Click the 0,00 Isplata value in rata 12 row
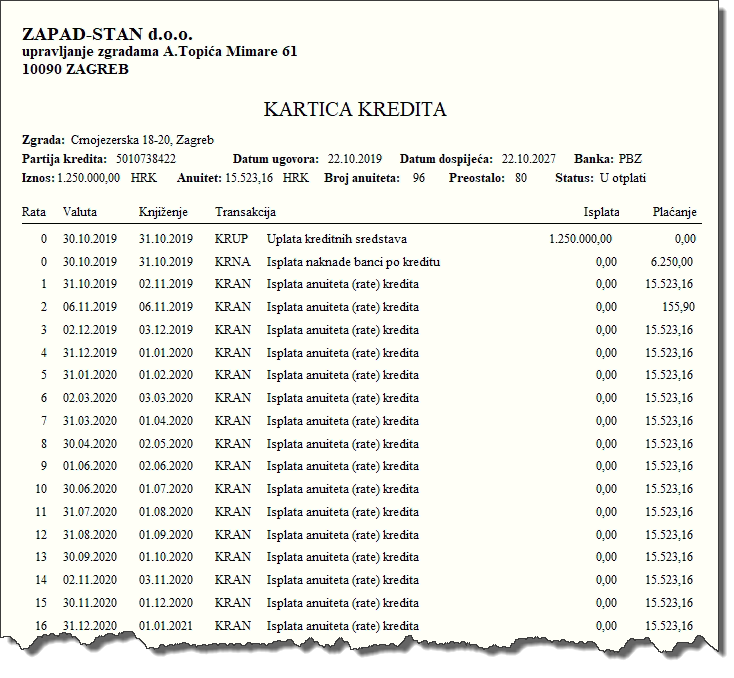 (606, 536)
